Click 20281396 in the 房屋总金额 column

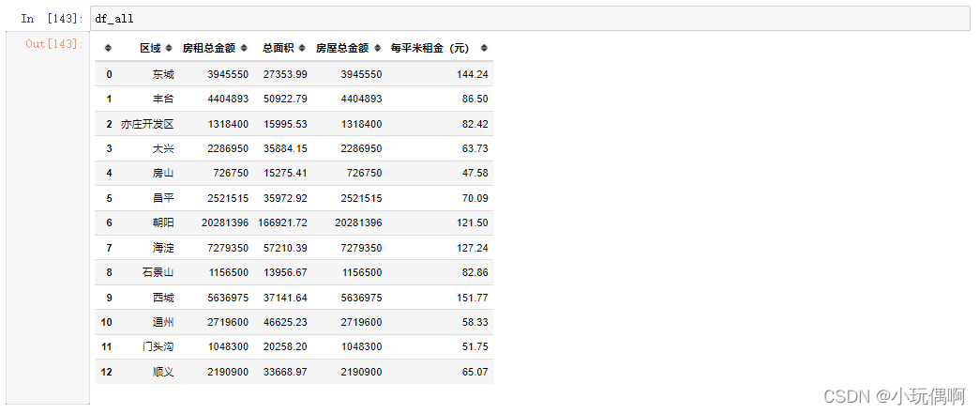(x=359, y=222)
